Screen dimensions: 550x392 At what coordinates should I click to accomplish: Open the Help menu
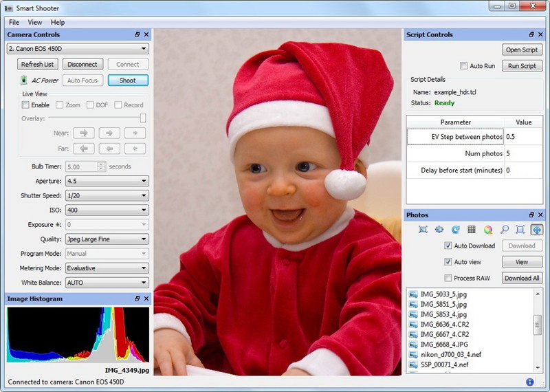pos(58,23)
